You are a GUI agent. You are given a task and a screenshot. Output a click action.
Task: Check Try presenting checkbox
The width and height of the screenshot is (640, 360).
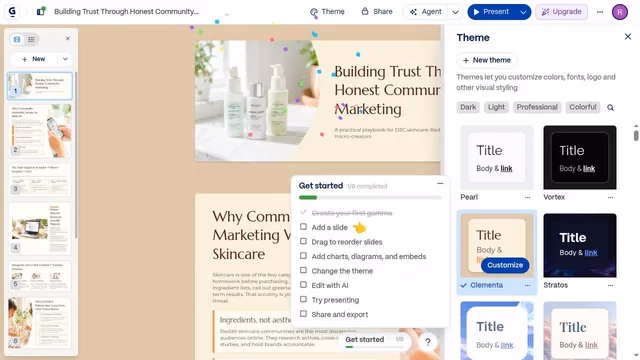click(x=303, y=299)
